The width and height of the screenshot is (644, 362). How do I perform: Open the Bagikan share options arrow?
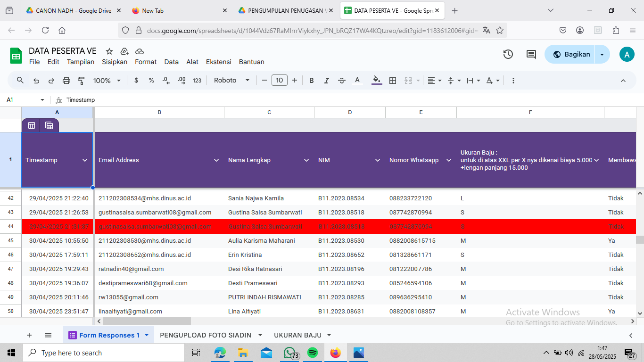tap(602, 54)
